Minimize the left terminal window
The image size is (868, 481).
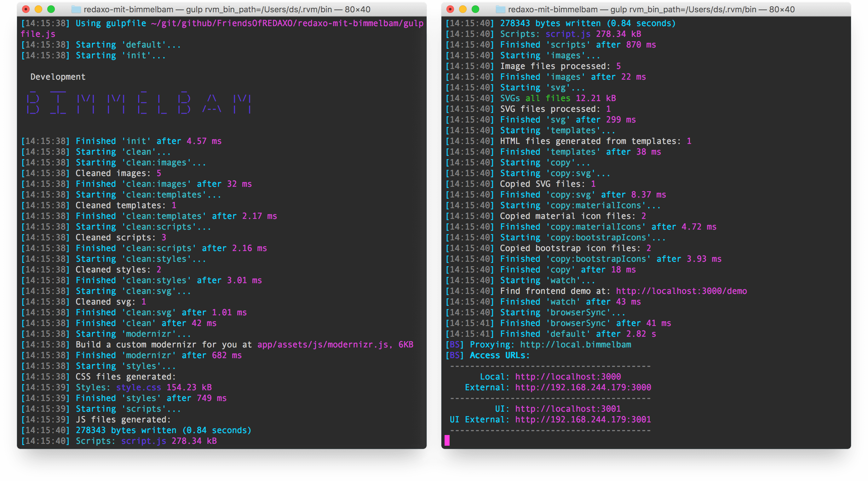coord(38,9)
